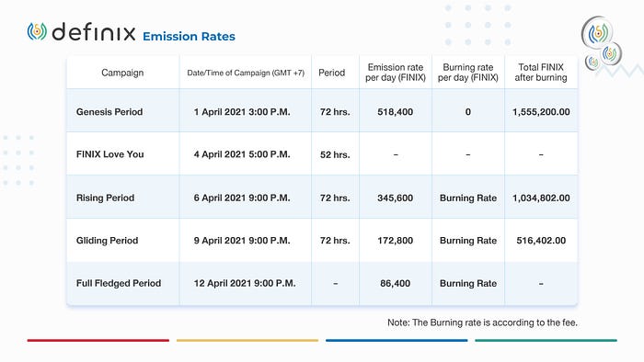This screenshot has width=644, height=362.
Task: Click the Campaign column header
Action: pyautogui.click(x=122, y=73)
